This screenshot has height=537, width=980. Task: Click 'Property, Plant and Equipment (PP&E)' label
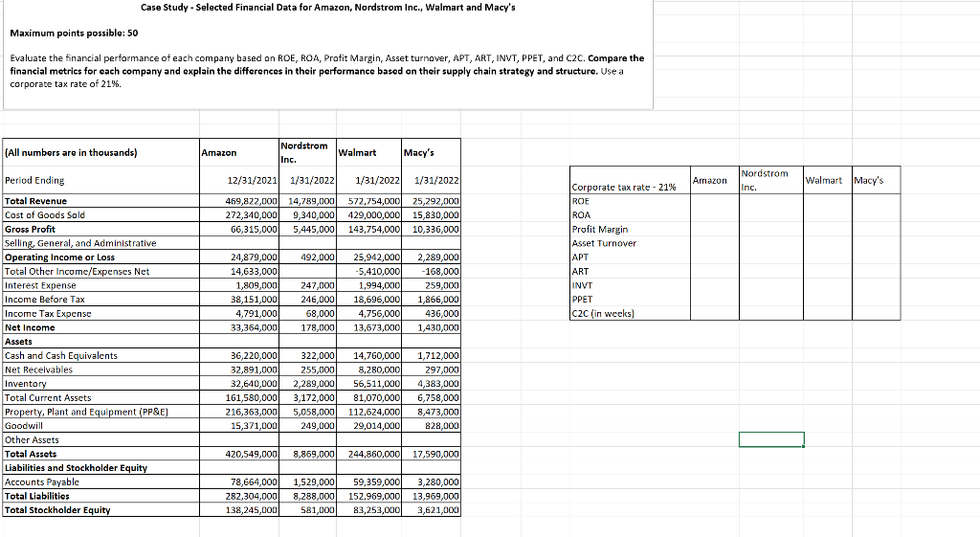(x=86, y=412)
